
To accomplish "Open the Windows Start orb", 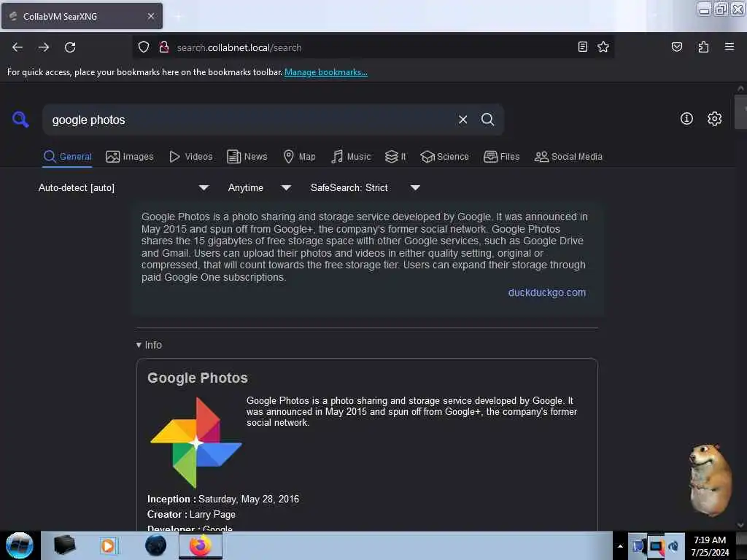I will click(x=20, y=545).
